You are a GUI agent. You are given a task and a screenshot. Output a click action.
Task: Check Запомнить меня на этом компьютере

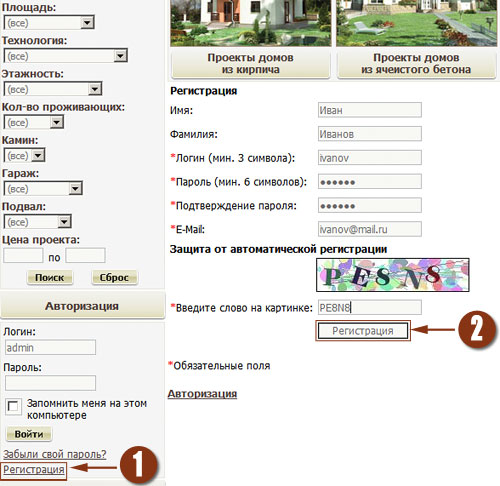(x=13, y=406)
